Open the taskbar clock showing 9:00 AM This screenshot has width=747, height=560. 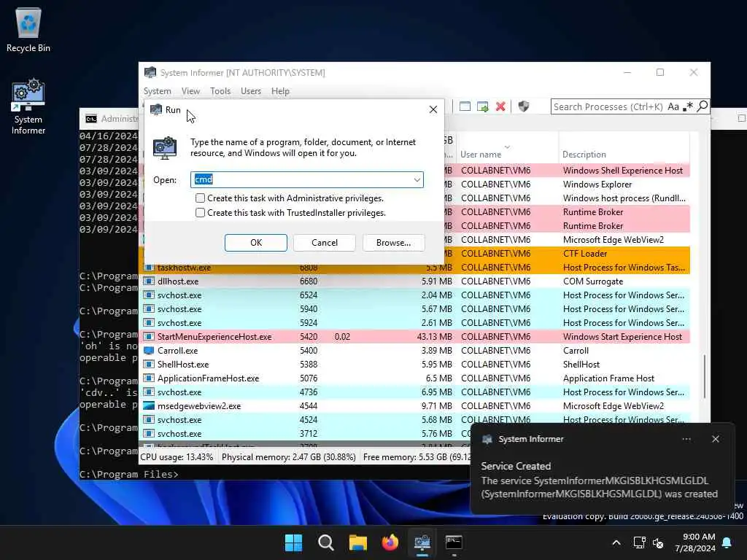(x=695, y=542)
